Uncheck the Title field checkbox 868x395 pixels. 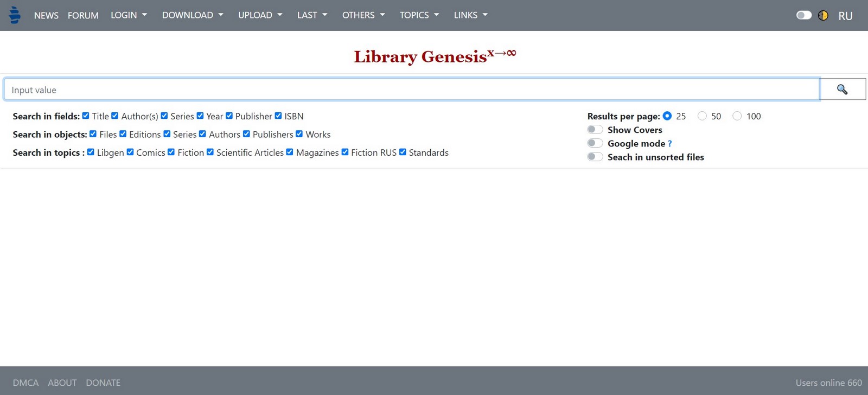point(86,116)
